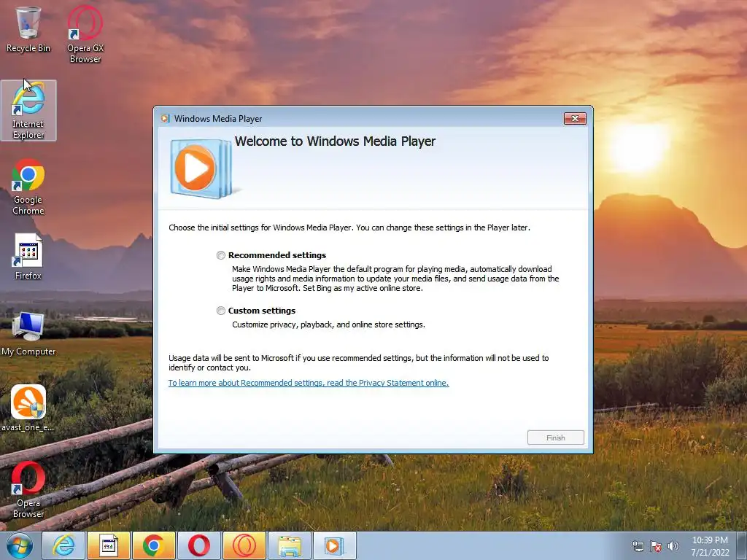Open the Recycle Bin desktop icon
This screenshot has height=560, width=747.
28,30
